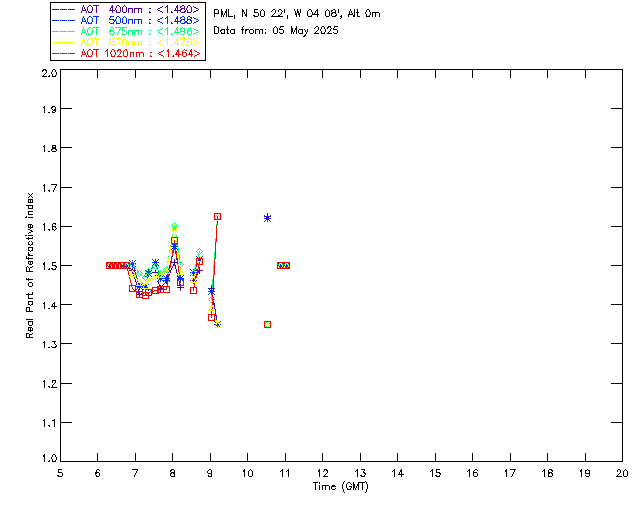The width and height of the screenshot is (640, 512).
Task: Click the x-axis tick label 12
Action: coord(322,473)
